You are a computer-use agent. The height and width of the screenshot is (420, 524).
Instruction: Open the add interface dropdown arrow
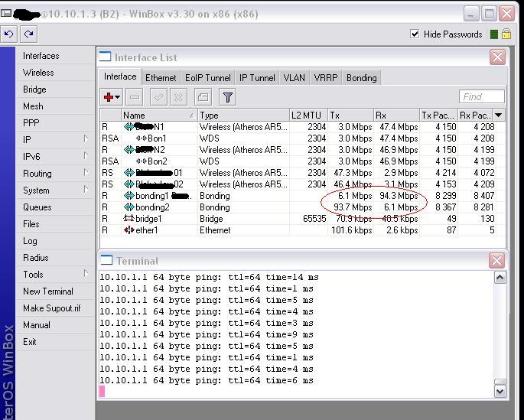tap(117, 97)
